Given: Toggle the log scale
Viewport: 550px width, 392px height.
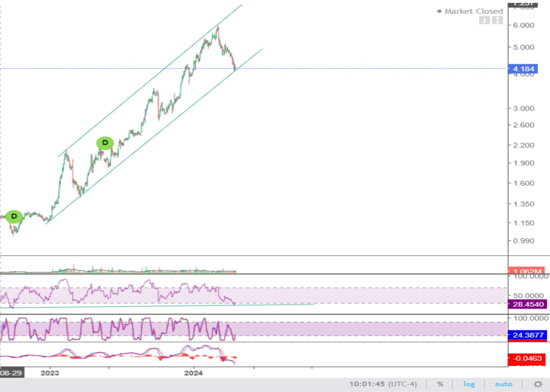Looking at the screenshot, I should tap(469, 384).
